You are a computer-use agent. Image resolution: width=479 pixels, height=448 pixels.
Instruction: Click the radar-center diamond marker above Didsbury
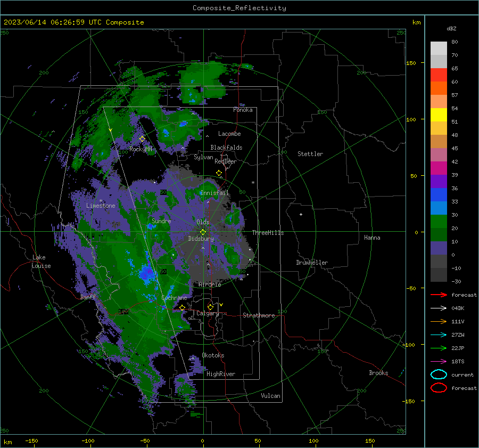203,232
